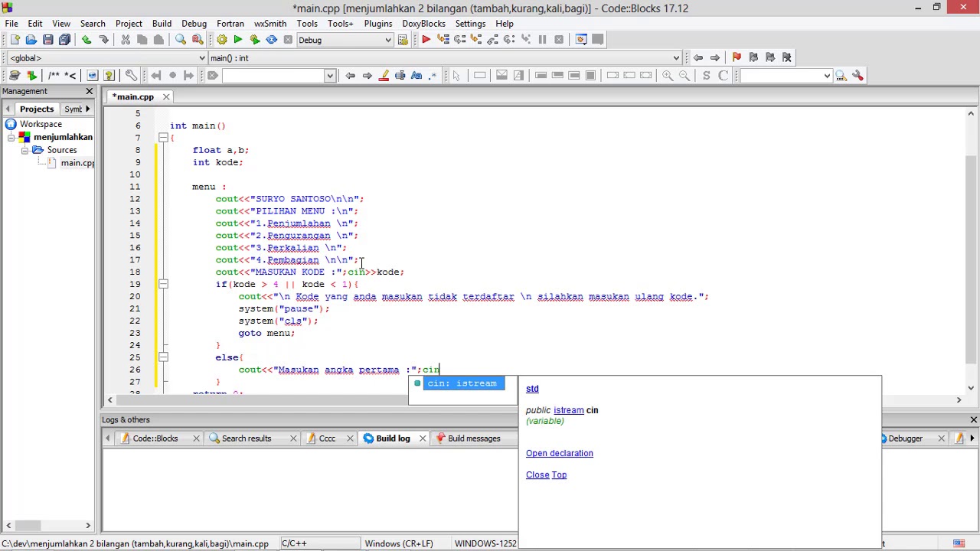Toggle the regex search option icon
Image resolution: width=980 pixels, height=551 pixels.
pyautogui.click(x=433, y=75)
